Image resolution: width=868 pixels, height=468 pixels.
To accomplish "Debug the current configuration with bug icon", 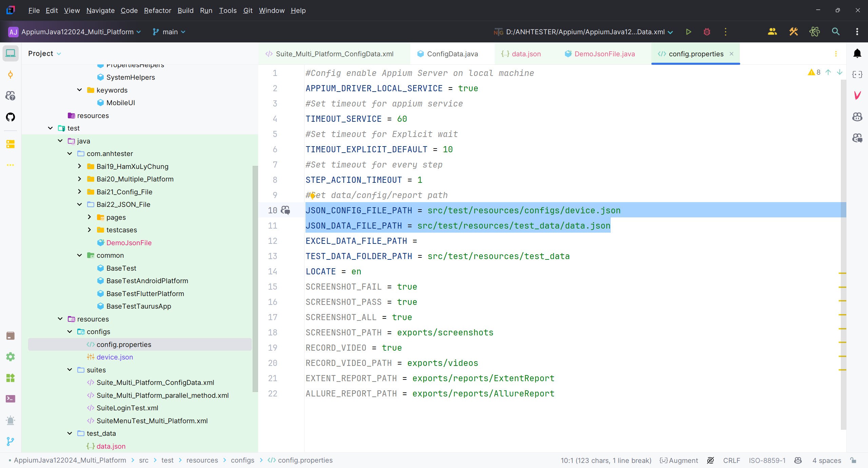I will pos(707,32).
